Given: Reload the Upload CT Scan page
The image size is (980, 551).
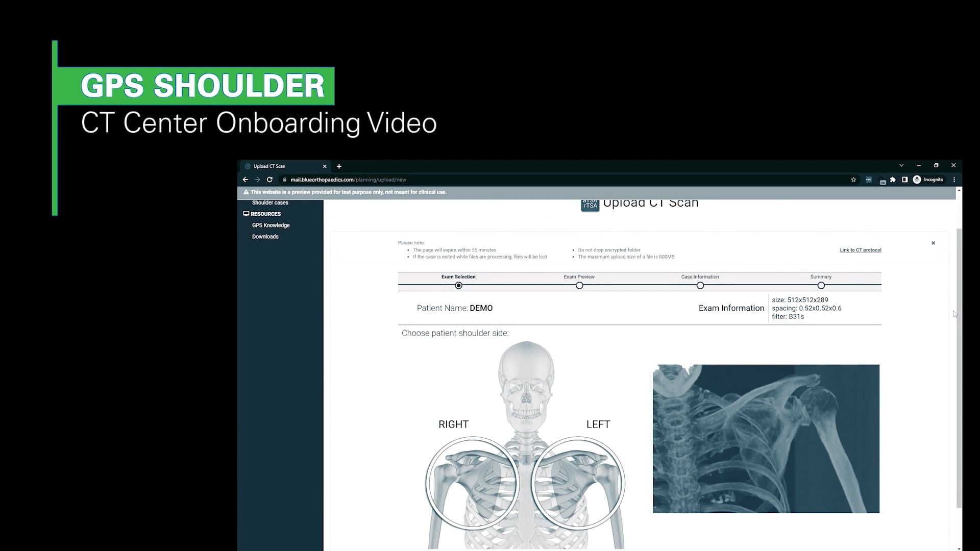Looking at the screenshot, I should [x=269, y=180].
